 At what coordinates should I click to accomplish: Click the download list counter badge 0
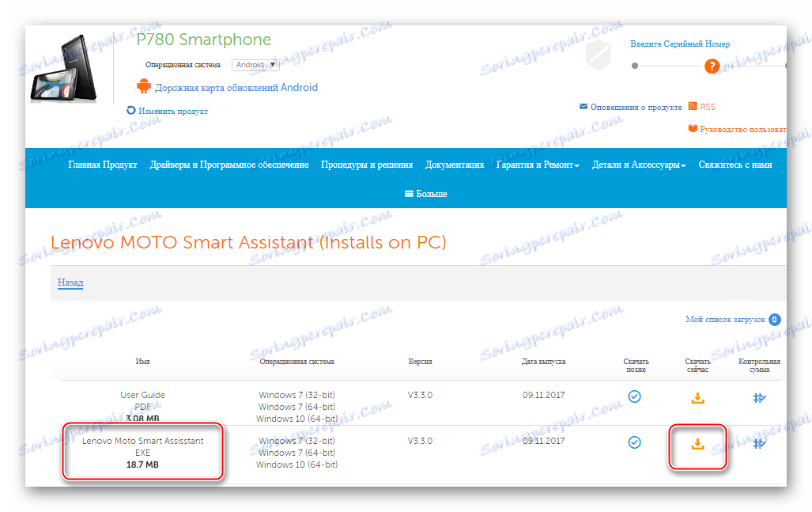click(774, 319)
